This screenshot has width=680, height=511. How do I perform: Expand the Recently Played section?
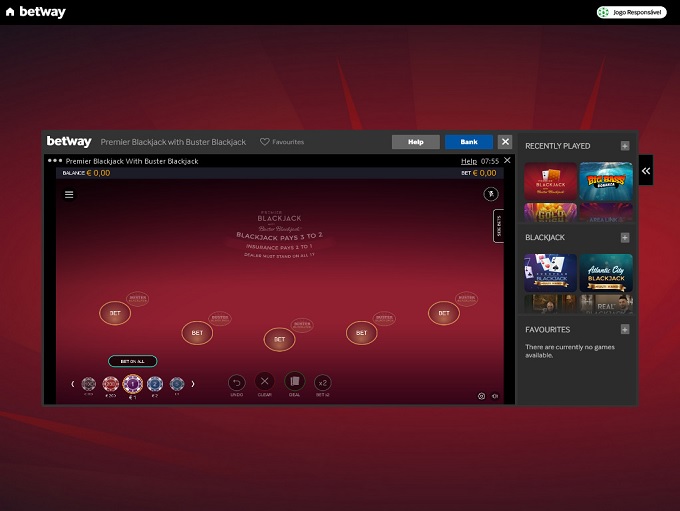[625, 146]
